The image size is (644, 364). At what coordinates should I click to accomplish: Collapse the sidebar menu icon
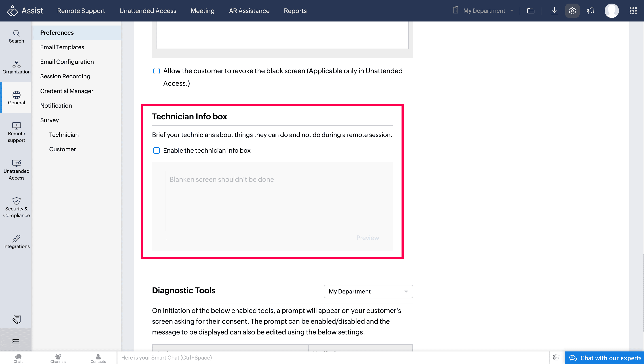click(16, 341)
